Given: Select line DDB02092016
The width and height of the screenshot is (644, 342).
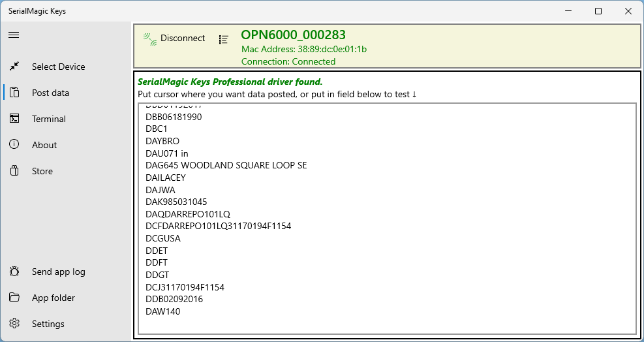Looking at the screenshot, I should click(175, 299).
